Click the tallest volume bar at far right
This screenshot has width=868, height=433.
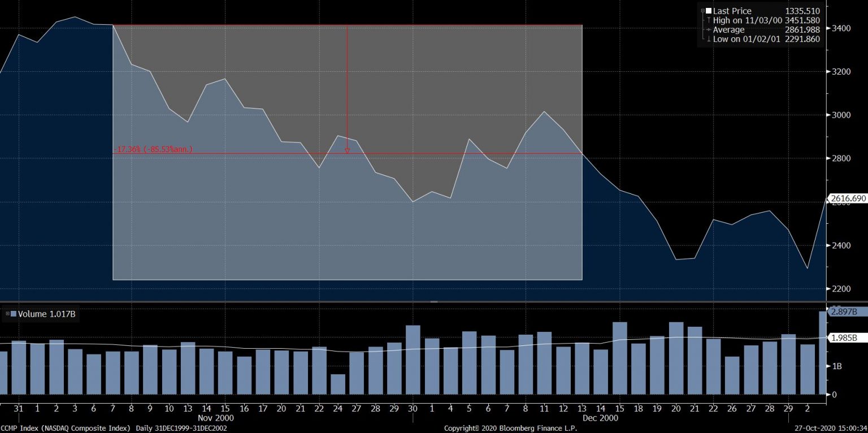[x=822, y=353]
